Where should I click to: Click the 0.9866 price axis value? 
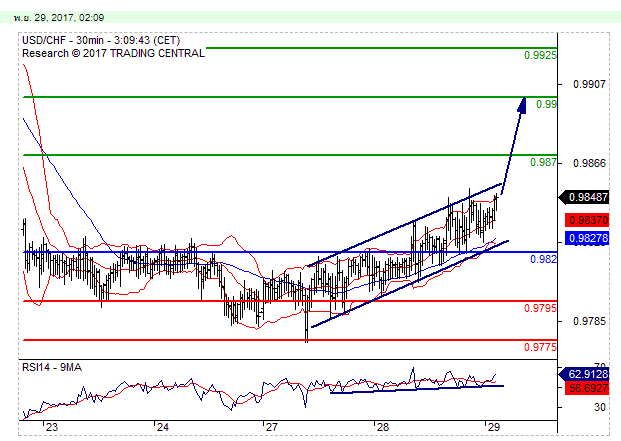click(589, 163)
